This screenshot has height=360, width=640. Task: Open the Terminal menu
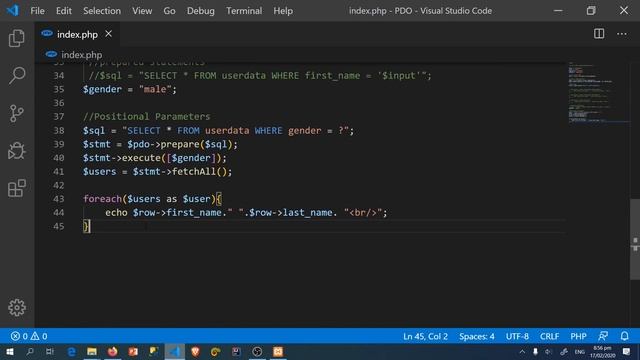tap(244, 11)
